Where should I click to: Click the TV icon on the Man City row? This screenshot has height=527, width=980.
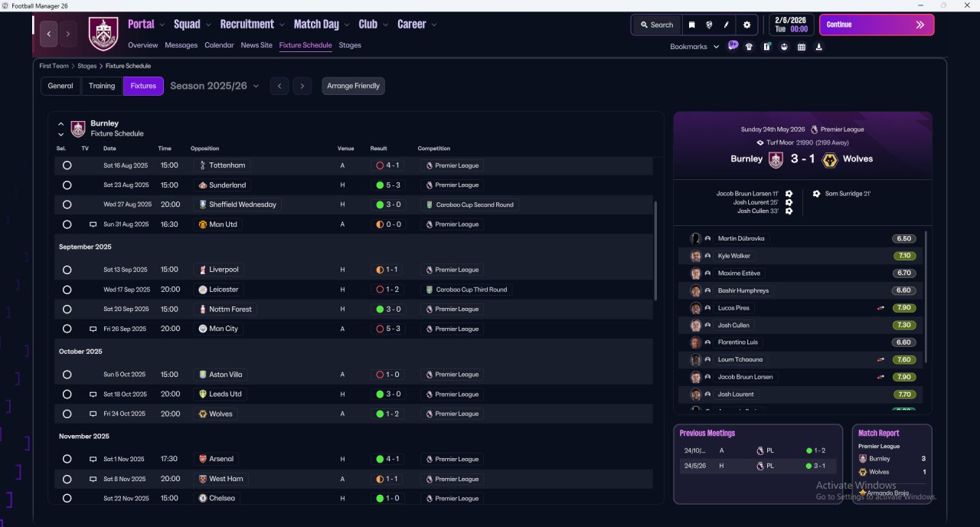click(93, 329)
